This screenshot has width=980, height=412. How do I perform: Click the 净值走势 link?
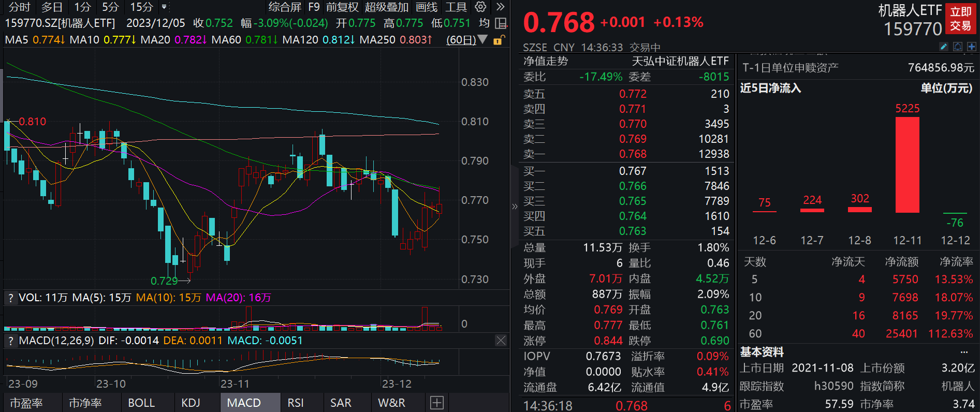[546, 61]
